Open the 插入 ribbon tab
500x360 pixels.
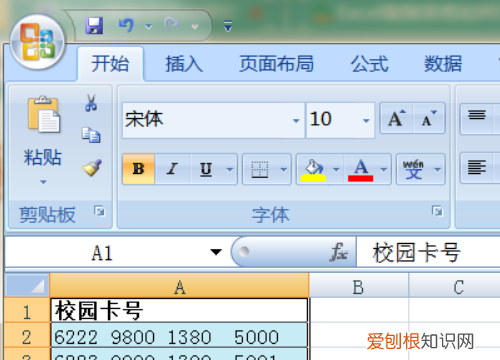coord(184,63)
